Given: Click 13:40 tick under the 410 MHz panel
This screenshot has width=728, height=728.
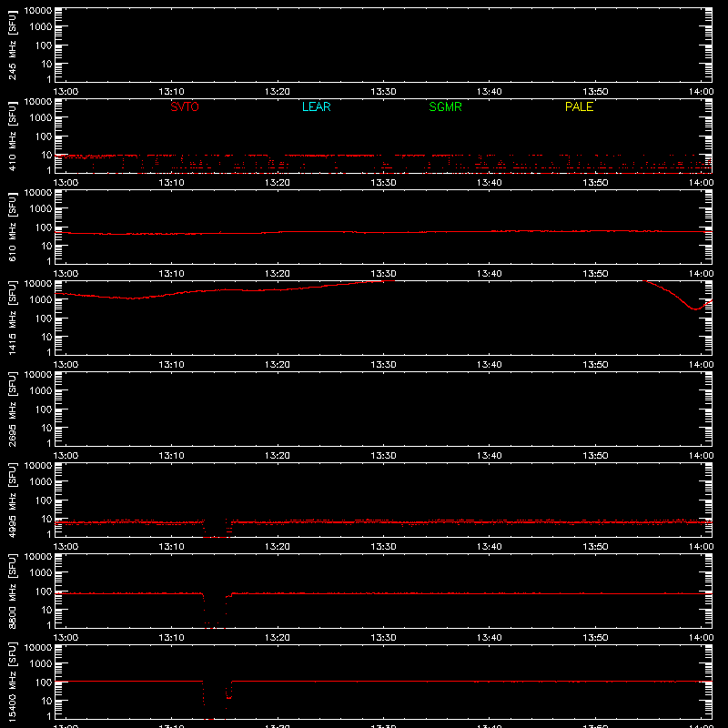Looking at the screenshot, I should pos(489,183).
